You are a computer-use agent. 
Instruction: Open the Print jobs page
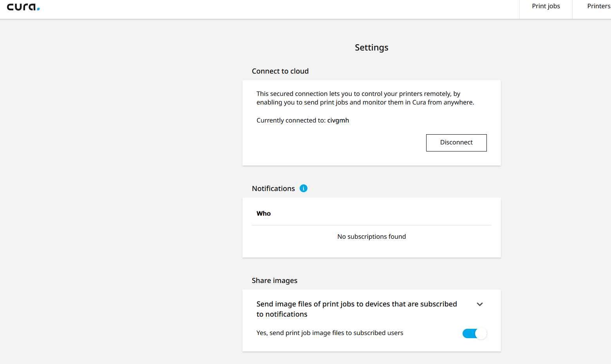546,6
